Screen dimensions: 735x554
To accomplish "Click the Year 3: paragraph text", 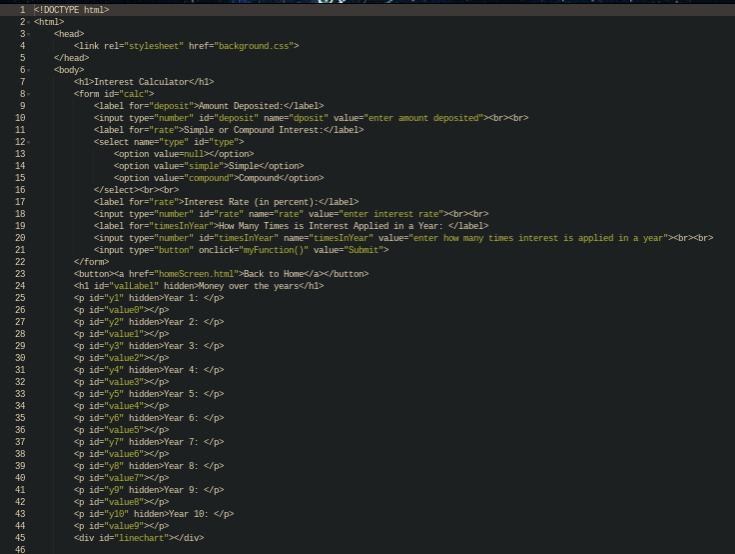I will (x=181, y=346).
